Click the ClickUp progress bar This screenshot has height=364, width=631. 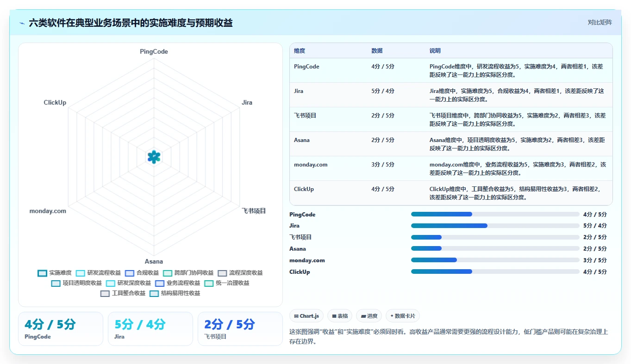[495, 272]
